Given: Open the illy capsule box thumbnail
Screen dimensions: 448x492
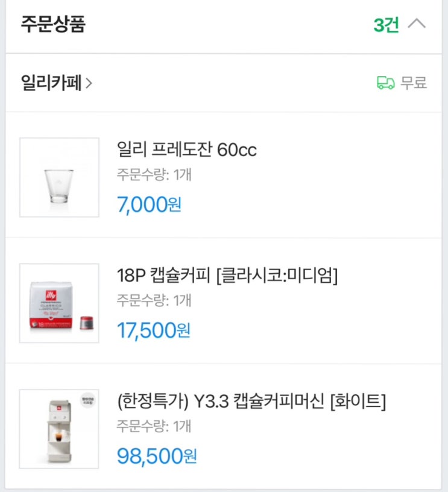Looking at the screenshot, I should pos(59,303).
